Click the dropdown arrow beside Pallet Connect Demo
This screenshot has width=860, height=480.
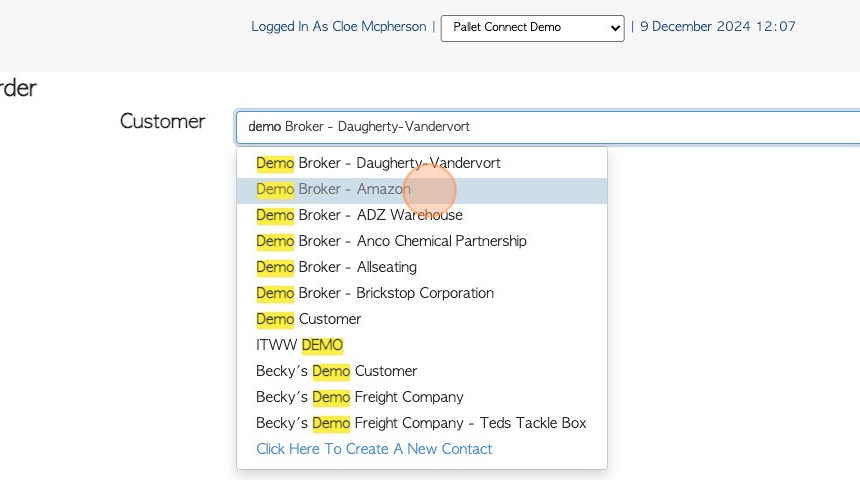[x=615, y=28]
